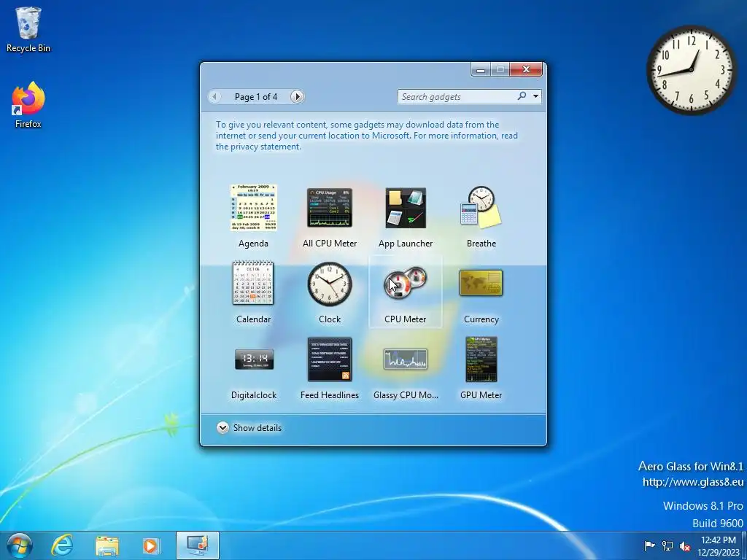This screenshot has height=560, width=747.
Task: Click the Clock gadget in the gallery
Action: (x=330, y=284)
